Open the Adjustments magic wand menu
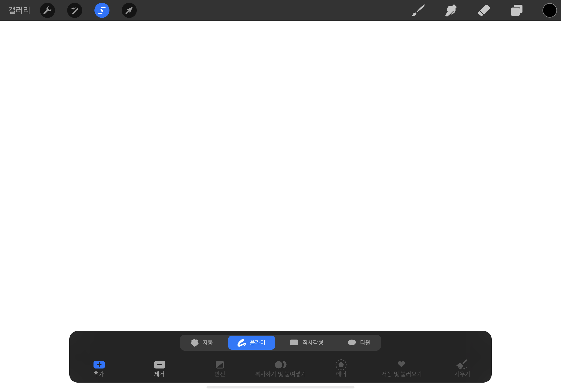The height and width of the screenshot is (392, 561). [75, 11]
